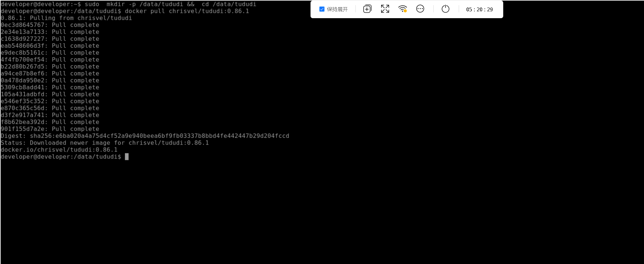Click the 'e546ef35c352: Pull complete' line

pyautogui.click(x=50, y=101)
